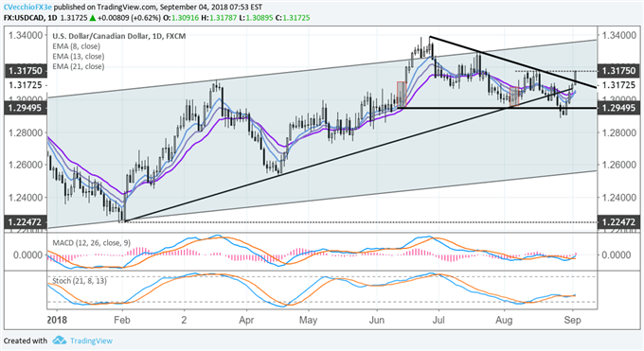Screen dimensions: 644x351
Task: Click the Sep label on time axis
Action: pos(573,320)
